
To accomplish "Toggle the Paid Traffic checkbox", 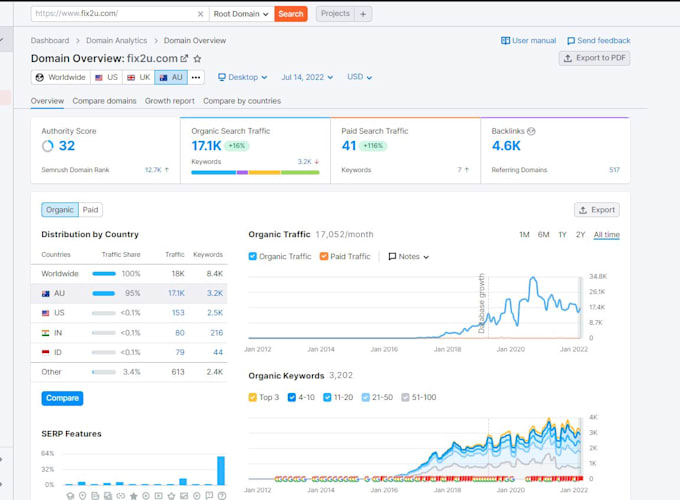I will click(x=324, y=256).
